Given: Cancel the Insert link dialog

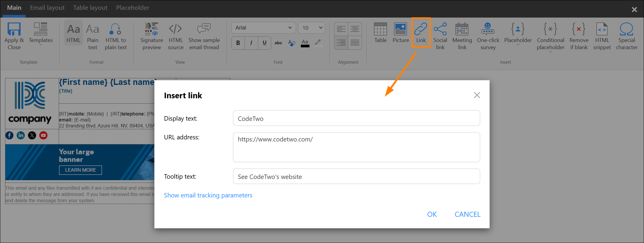Looking at the screenshot, I should [467, 214].
